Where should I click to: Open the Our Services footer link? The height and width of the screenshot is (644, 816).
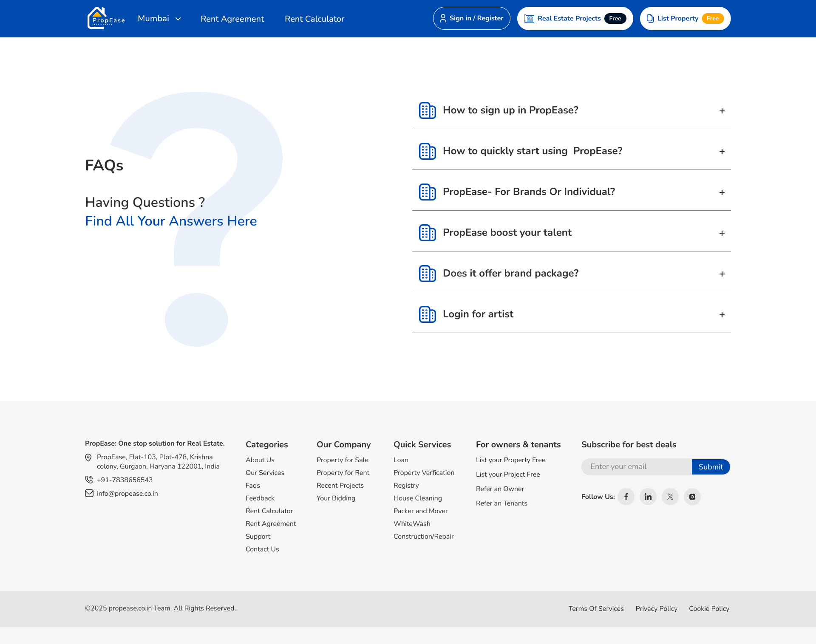pos(265,472)
